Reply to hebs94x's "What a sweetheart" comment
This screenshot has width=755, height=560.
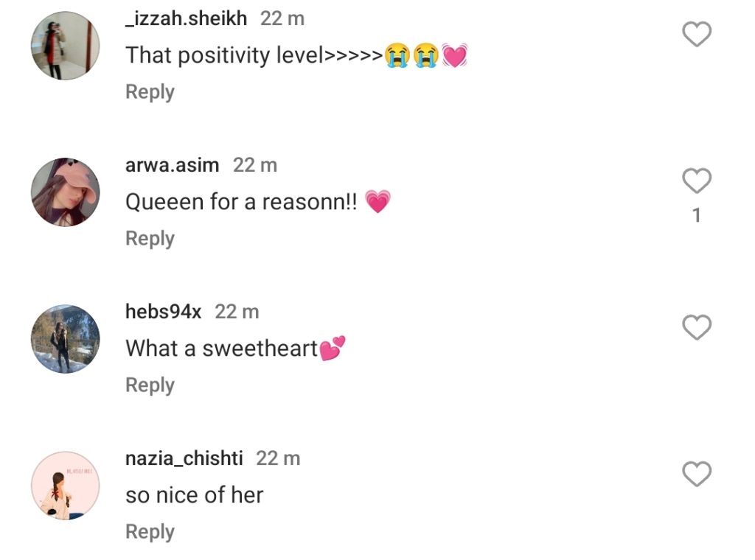pos(150,385)
